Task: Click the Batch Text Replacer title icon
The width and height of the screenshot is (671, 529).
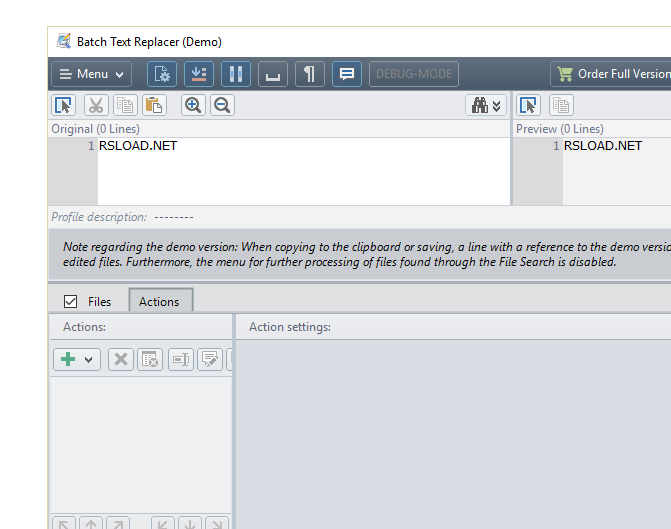Action: click(x=64, y=41)
